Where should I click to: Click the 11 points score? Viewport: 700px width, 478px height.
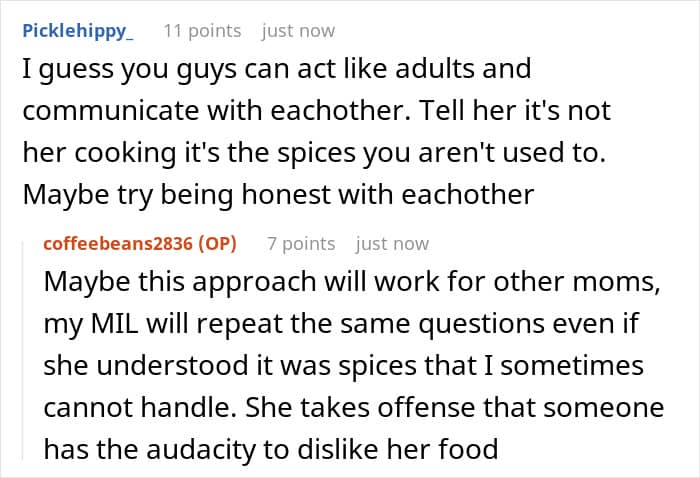(202, 31)
